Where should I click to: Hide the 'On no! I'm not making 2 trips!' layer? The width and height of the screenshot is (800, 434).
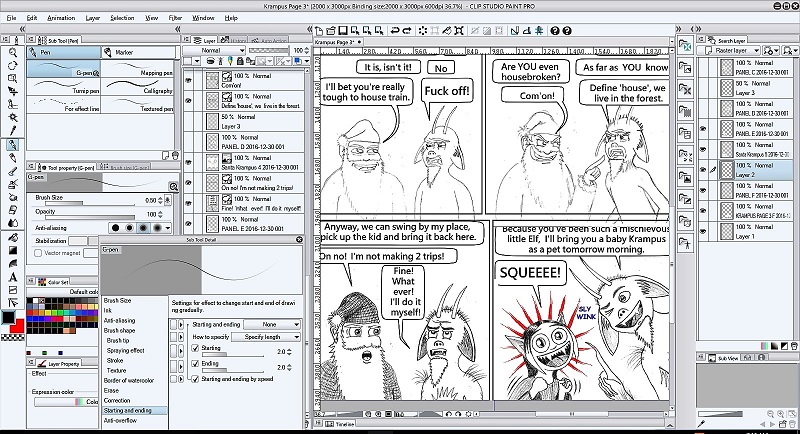point(188,183)
